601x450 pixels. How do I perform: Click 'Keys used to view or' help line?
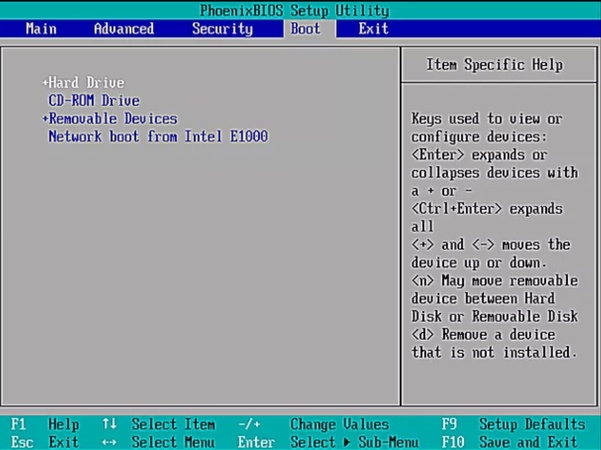pos(487,118)
